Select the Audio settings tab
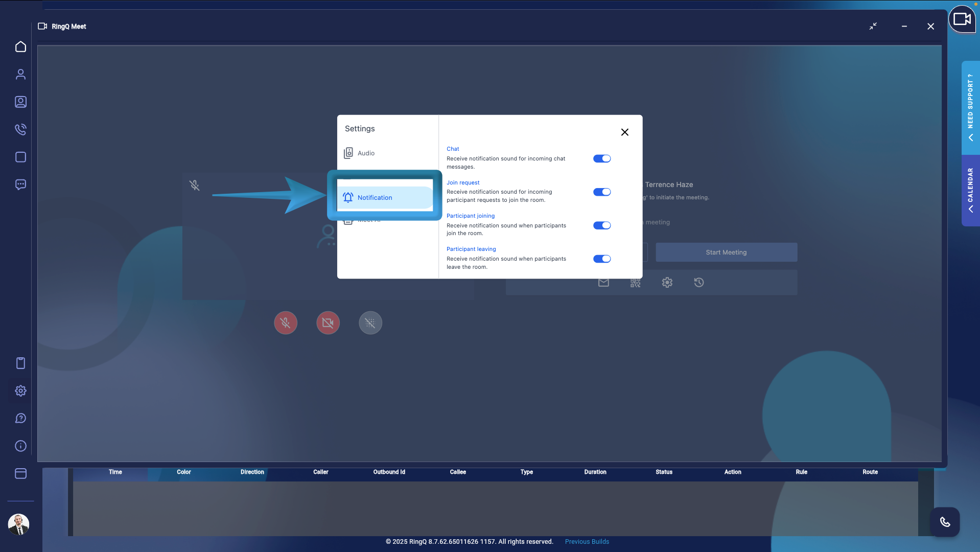This screenshot has height=552, width=980. (366, 153)
